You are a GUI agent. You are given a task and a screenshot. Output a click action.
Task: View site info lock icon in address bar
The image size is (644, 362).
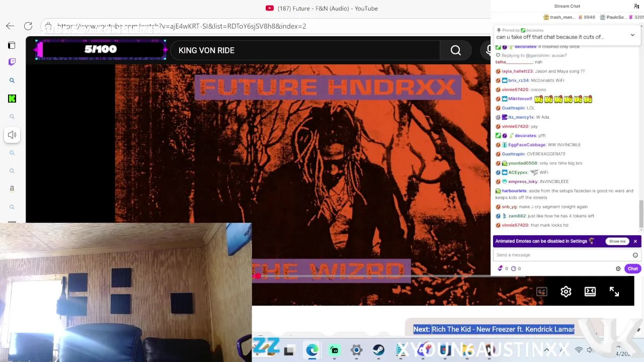click(48, 26)
